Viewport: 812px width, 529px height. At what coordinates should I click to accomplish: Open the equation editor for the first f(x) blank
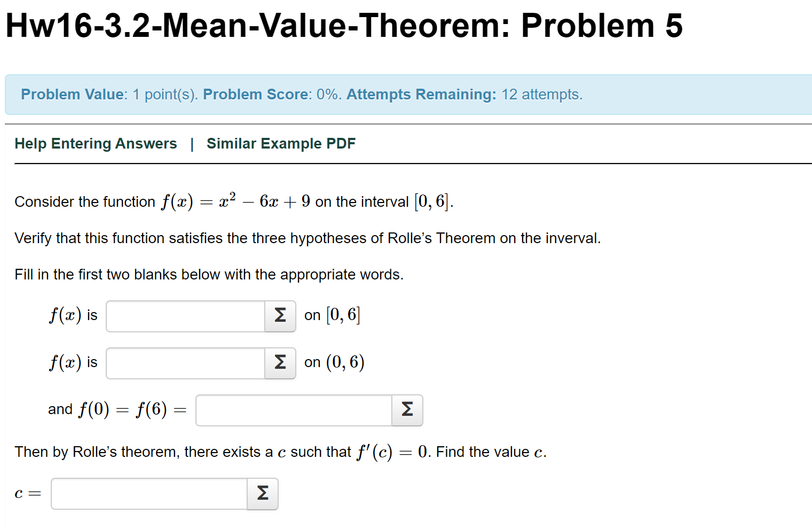280,316
